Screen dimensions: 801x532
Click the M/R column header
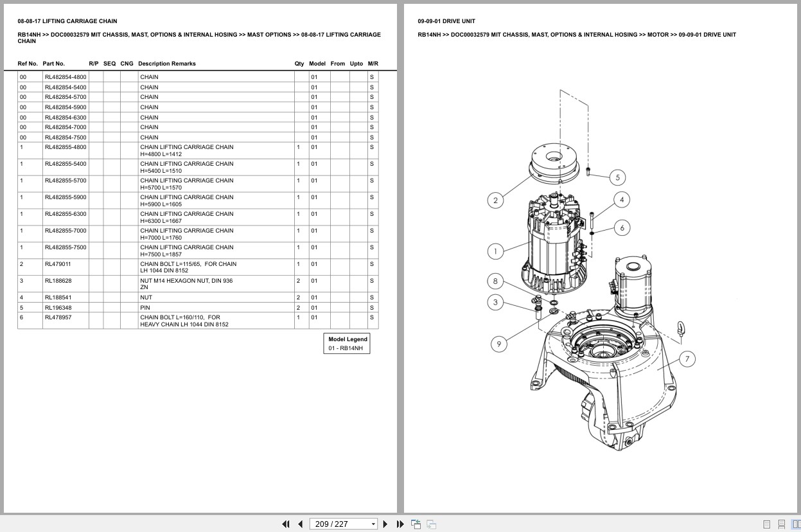(373, 64)
